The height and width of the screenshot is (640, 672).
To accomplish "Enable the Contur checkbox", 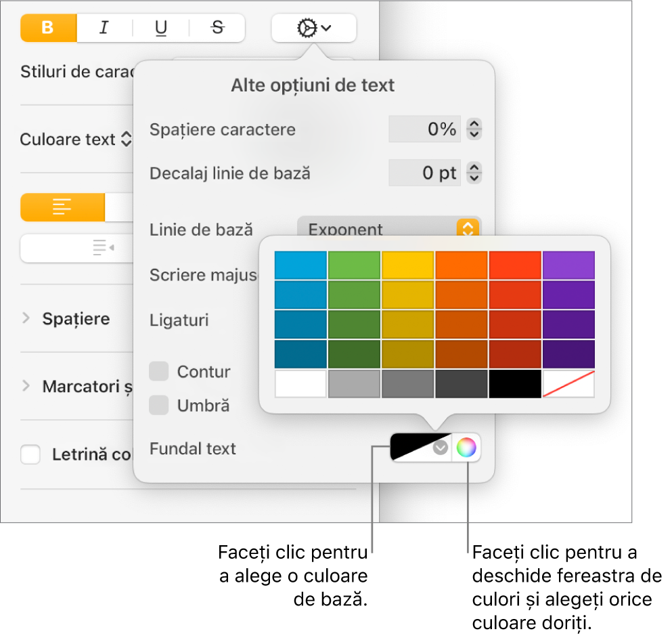I will pos(158,372).
